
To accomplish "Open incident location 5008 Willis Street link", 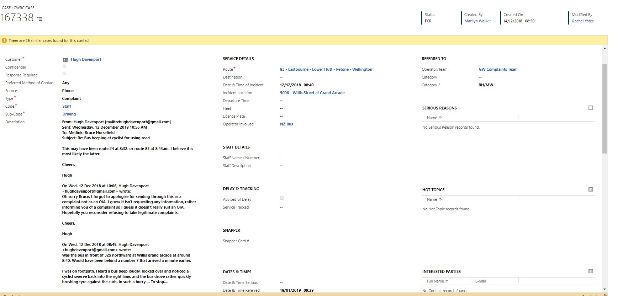I will (312, 93).
